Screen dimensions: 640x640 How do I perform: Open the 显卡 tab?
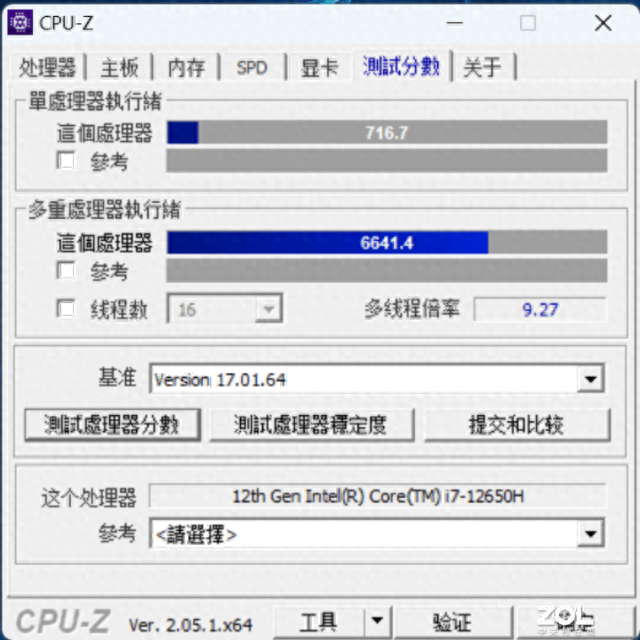pyautogui.click(x=320, y=67)
